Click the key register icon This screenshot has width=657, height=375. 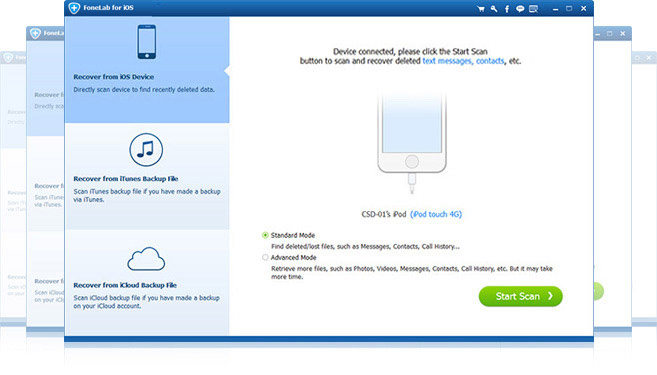pos(494,9)
